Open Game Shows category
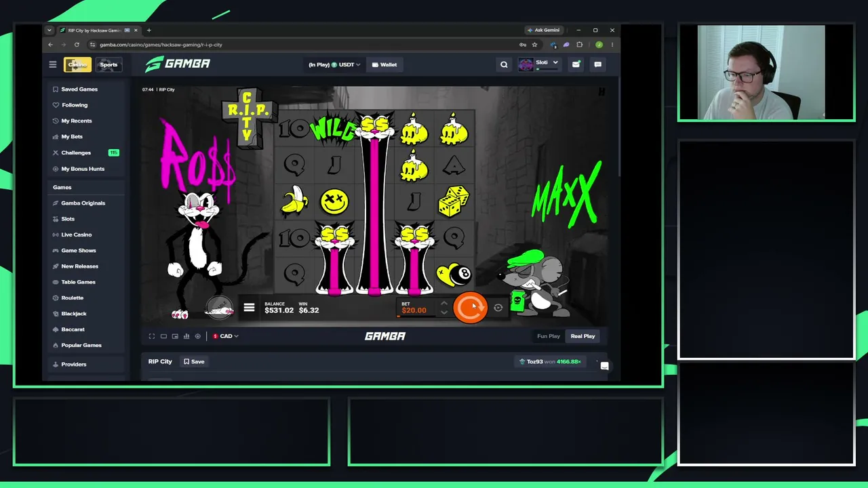This screenshot has width=868, height=488. (79, 251)
